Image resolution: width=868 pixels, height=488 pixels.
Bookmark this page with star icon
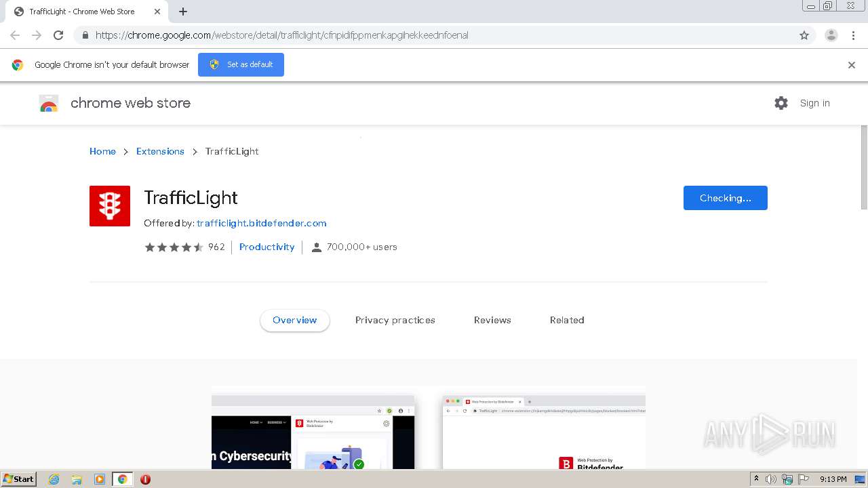(x=804, y=35)
